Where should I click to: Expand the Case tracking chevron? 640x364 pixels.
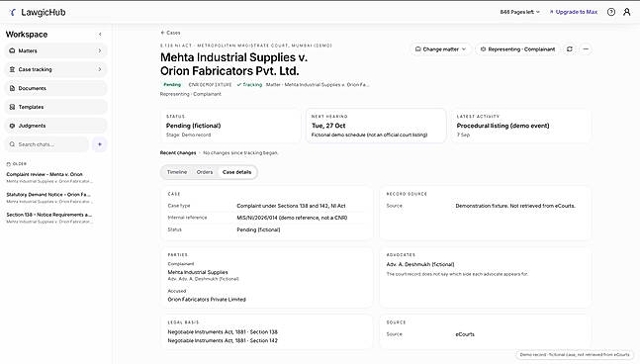coord(99,69)
